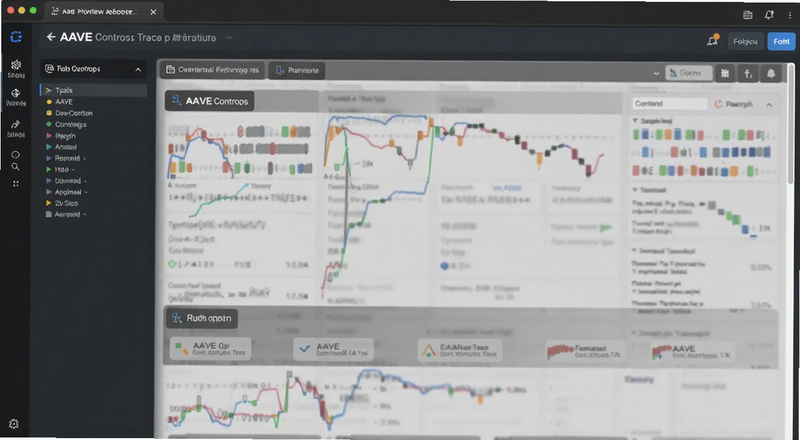Click the magnifier search icon in sidebar

[x=16, y=167]
